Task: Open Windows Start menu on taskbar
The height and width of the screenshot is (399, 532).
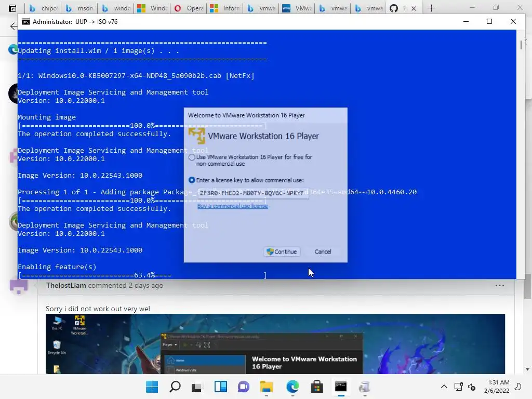Action: click(152, 387)
